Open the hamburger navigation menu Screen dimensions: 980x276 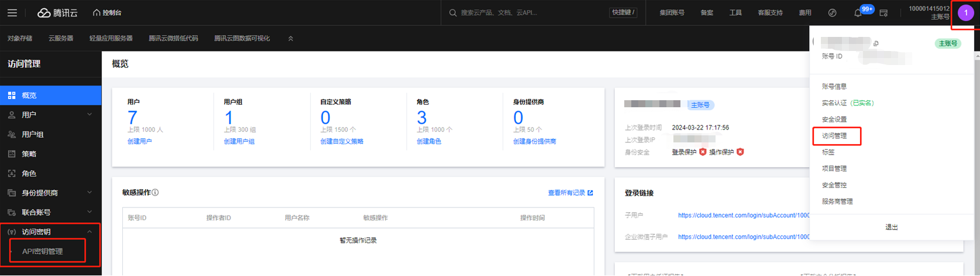[12, 12]
